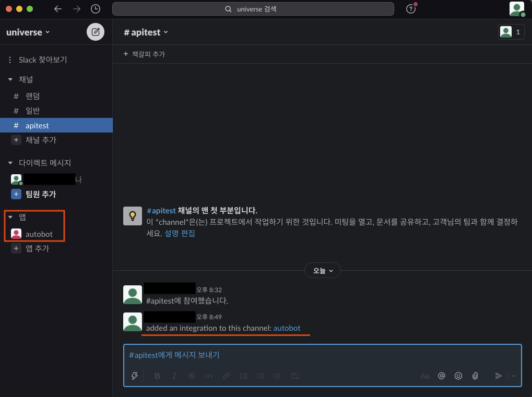Collapse the 앱 section
The height and width of the screenshot is (397, 532).
(10, 217)
